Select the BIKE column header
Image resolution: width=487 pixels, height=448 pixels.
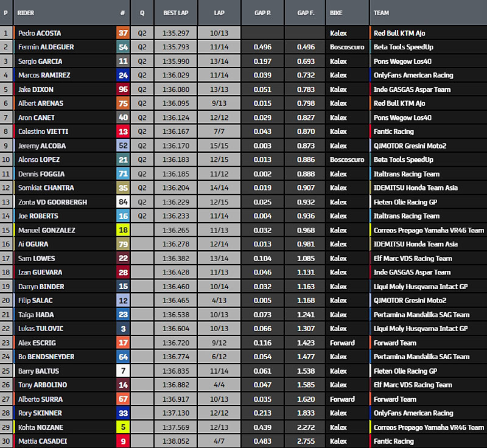pyautogui.click(x=336, y=12)
